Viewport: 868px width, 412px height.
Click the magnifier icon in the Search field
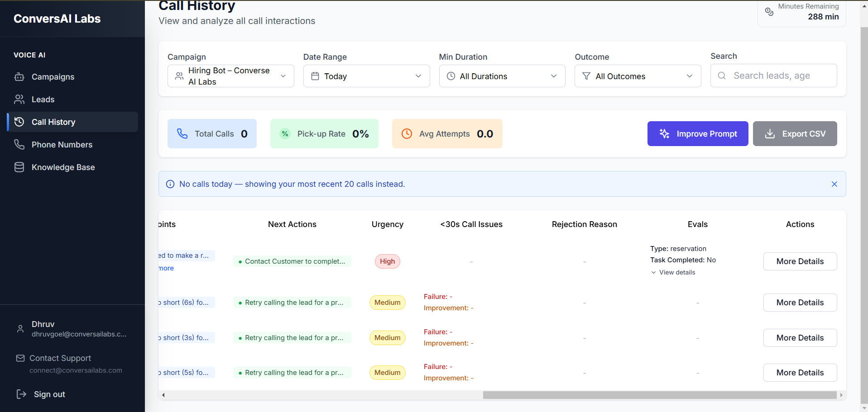[722, 76]
